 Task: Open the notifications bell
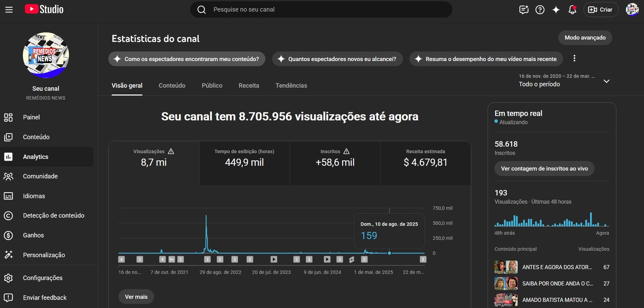click(572, 10)
